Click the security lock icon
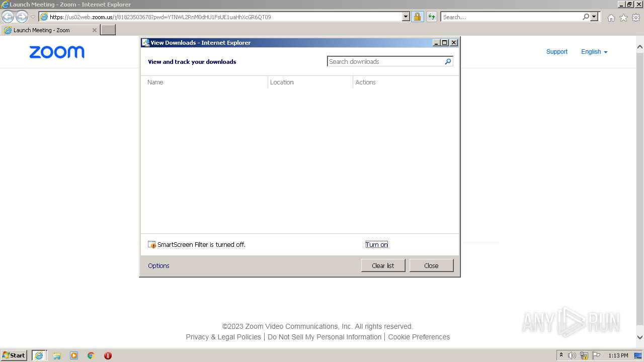Image resolution: width=644 pixels, height=362 pixels. click(417, 17)
